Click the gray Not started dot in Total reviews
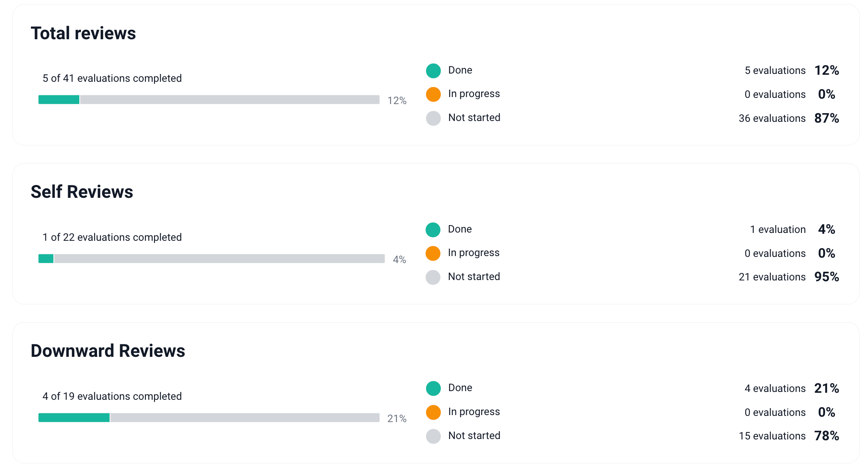 pos(433,118)
